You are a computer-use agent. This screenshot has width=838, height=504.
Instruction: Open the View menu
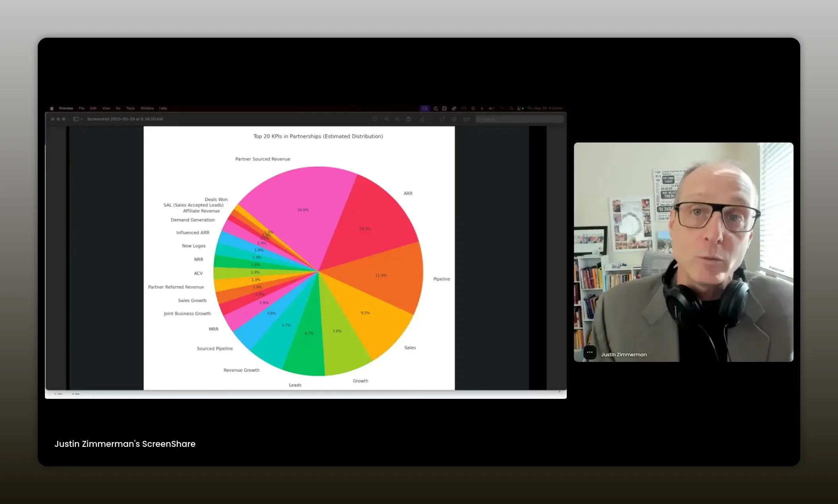click(106, 108)
